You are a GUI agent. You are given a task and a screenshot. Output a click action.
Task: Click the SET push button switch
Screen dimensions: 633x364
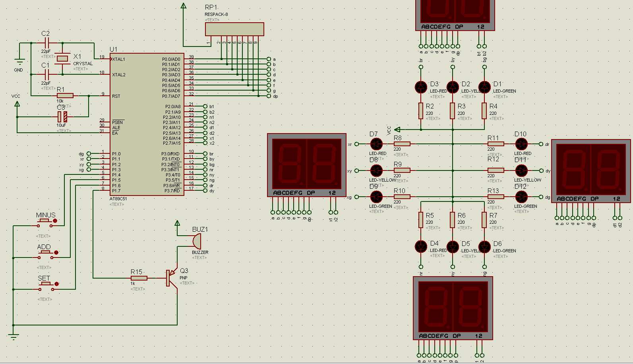point(46,286)
